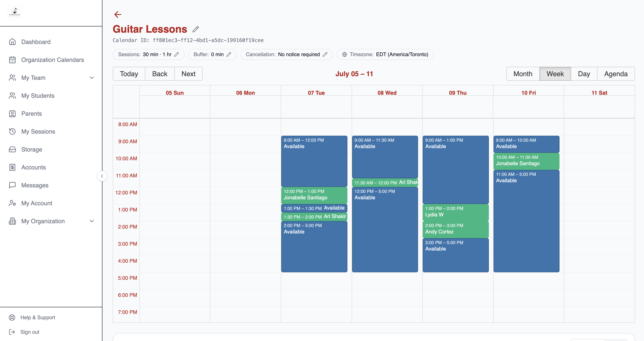Switch to Month view

click(523, 74)
